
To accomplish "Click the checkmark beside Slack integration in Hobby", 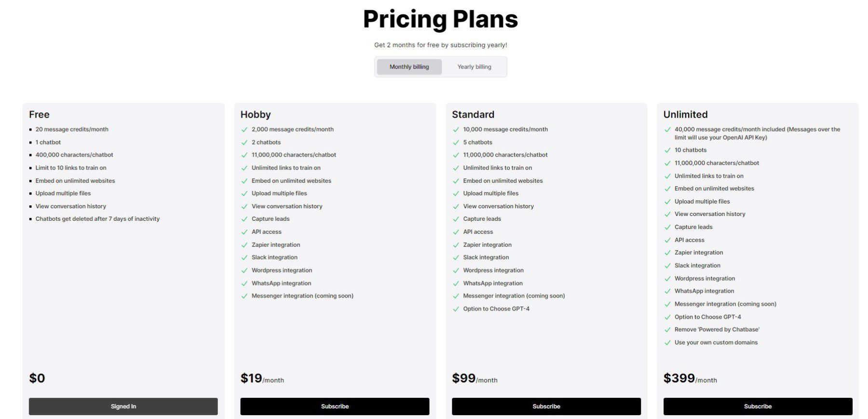I will coord(244,257).
